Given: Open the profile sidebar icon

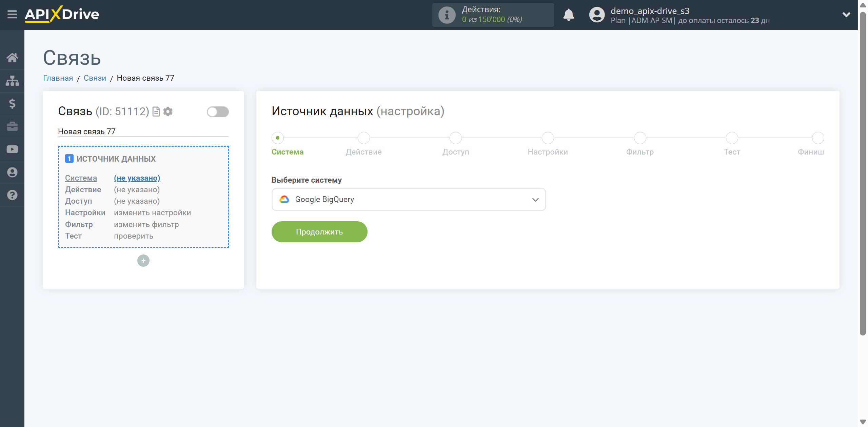Looking at the screenshot, I should pyautogui.click(x=12, y=172).
